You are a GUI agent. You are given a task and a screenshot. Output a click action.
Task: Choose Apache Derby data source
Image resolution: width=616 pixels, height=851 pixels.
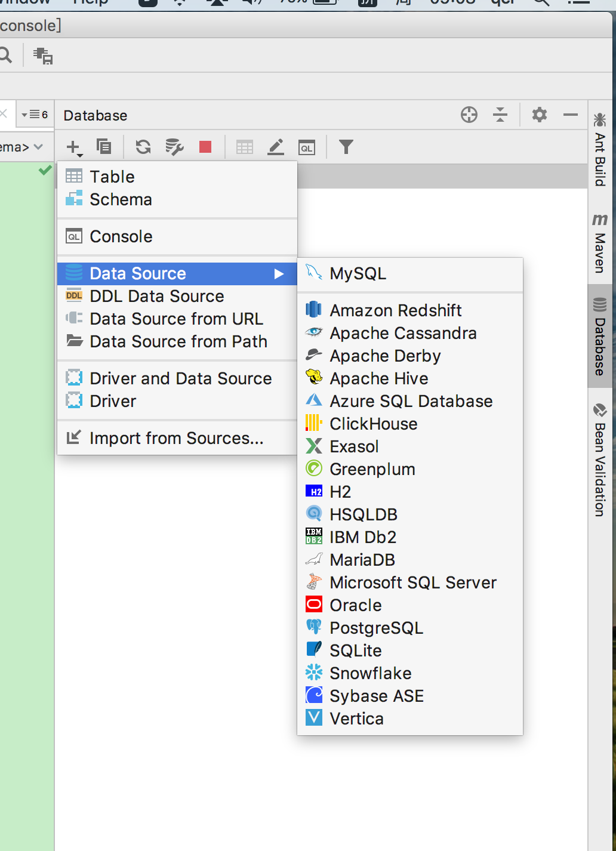click(x=410, y=356)
